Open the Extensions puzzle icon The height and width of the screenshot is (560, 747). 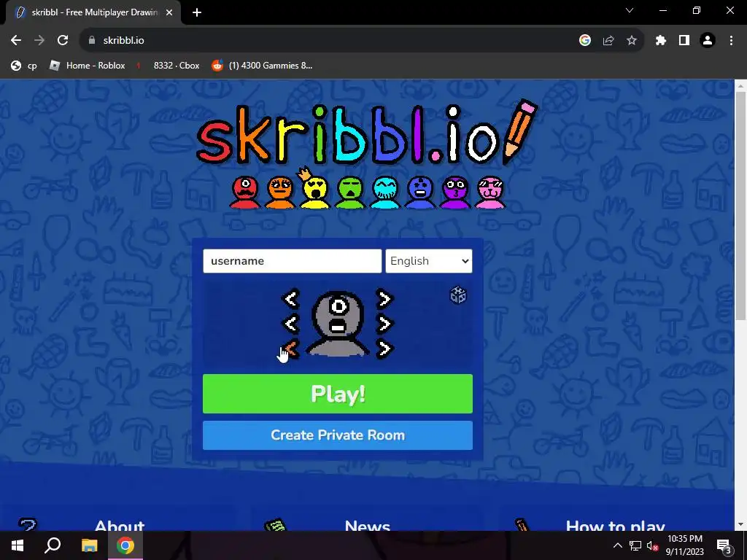click(661, 41)
